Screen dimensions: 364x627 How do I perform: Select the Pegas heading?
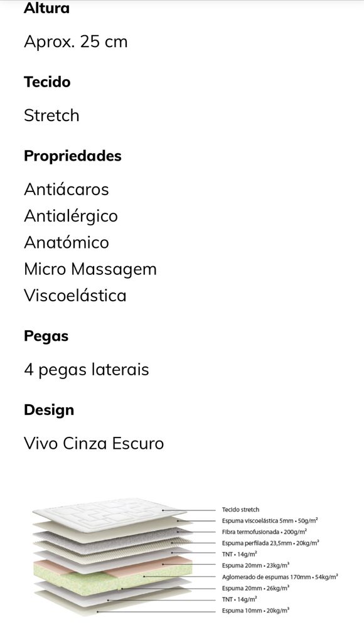point(46,336)
